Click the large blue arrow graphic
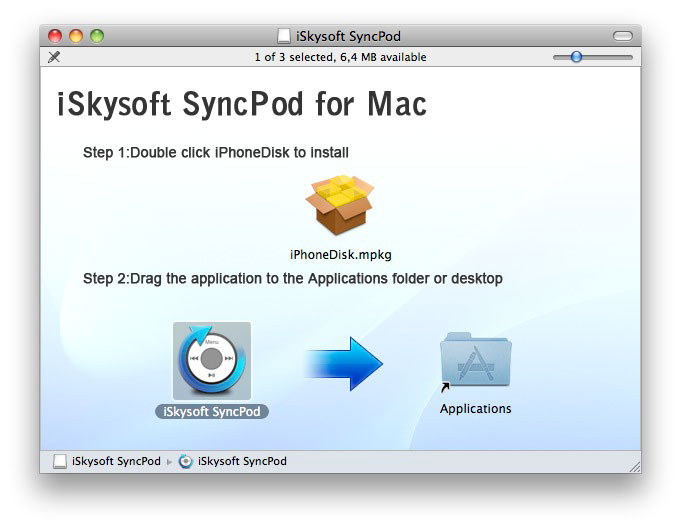 pyautogui.click(x=343, y=363)
